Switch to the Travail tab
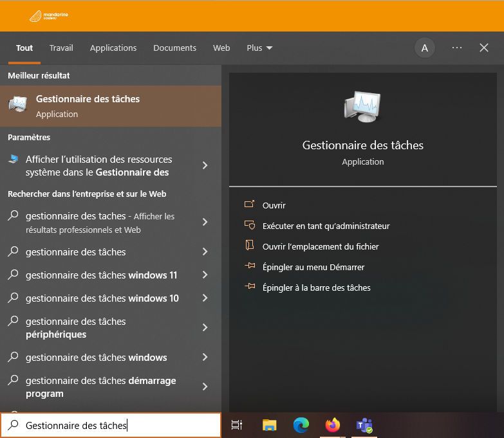This screenshot has width=504, height=438. tap(61, 48)
